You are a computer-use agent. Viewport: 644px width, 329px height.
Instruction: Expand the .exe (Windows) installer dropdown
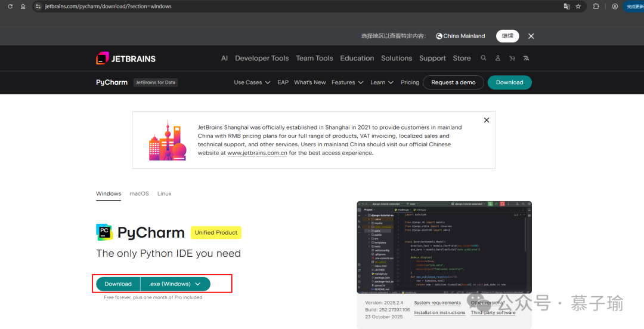[175, 284]
